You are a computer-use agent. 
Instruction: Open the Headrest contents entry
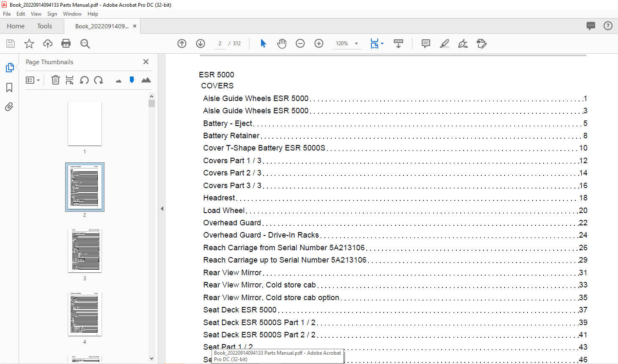395,198
